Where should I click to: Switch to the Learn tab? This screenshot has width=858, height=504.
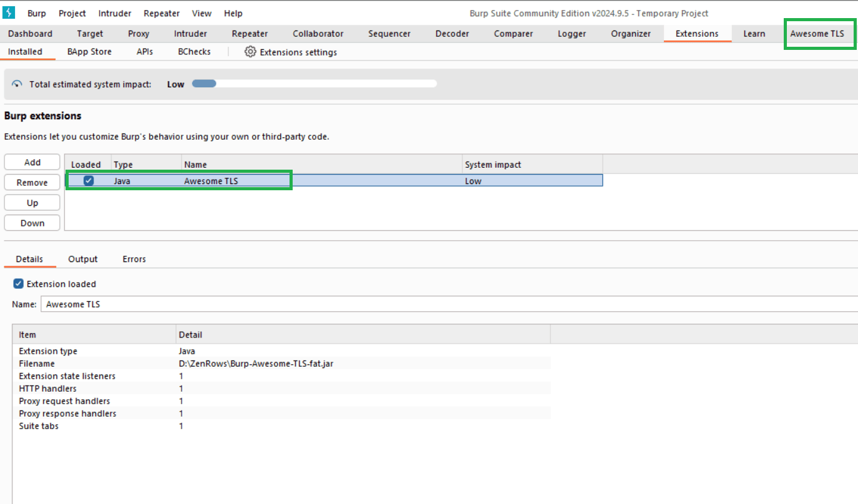[754, 34]
